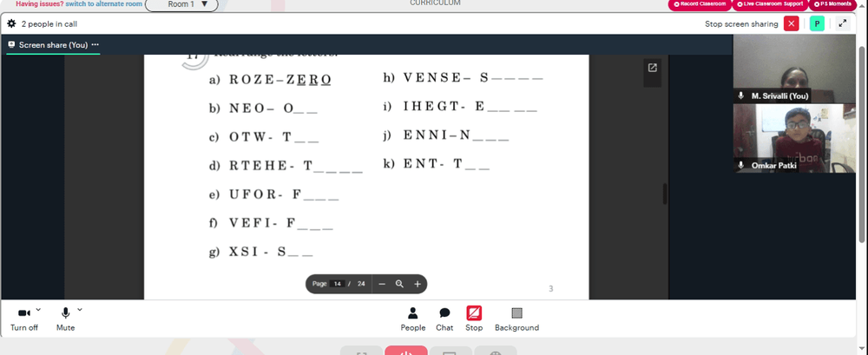Click the green P participant avatar
Viewport: 868px width, 355px height.
[817, 23]
